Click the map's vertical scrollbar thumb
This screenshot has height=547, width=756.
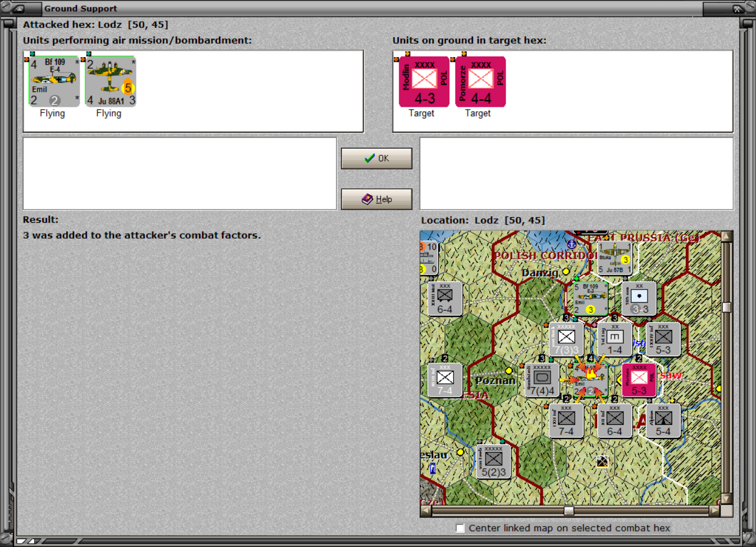(726, 307)
